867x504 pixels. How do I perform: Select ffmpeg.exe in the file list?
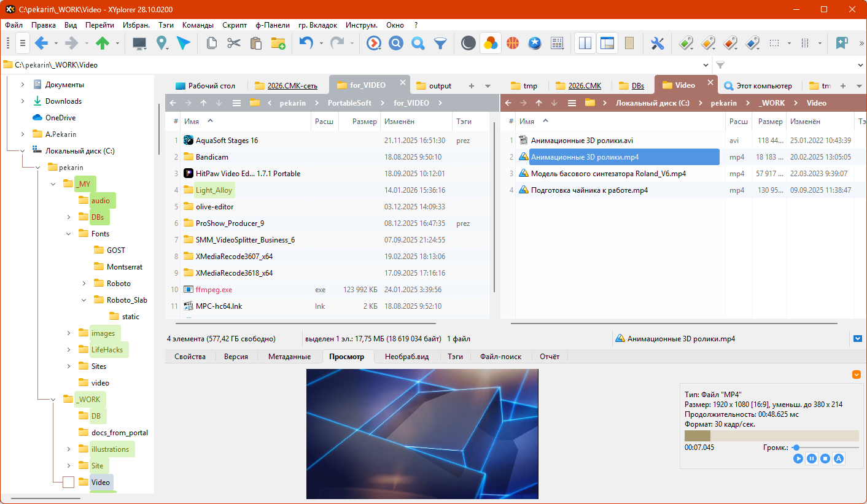coord(214,290)
